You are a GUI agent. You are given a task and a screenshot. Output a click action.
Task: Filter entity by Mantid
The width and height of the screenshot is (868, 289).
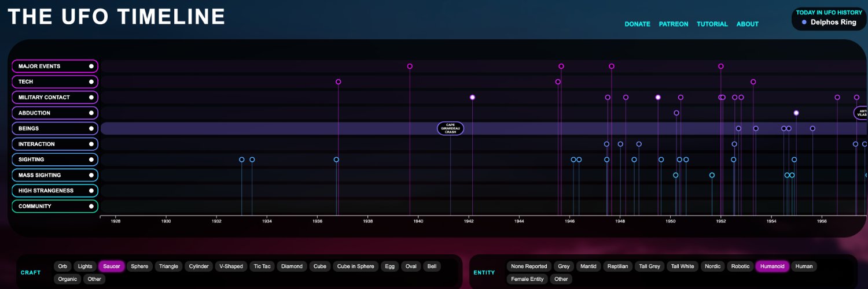[x=589, y=266]
